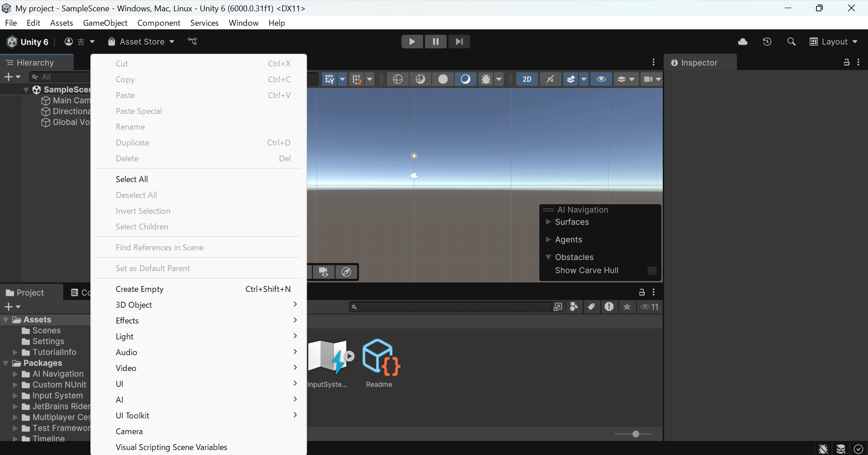
Task: Open the gizmos layers dropdown
Action: pyautogui.click(x=626, y=79)
